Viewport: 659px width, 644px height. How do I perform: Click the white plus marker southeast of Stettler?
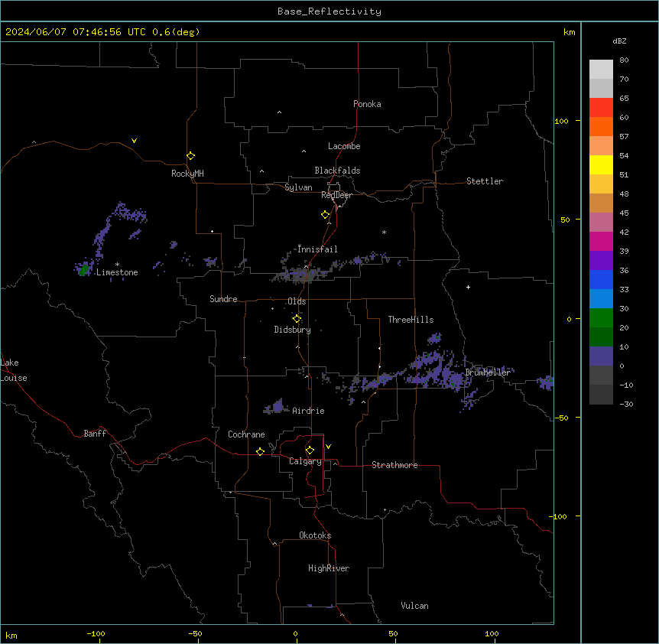coord(468,287)
